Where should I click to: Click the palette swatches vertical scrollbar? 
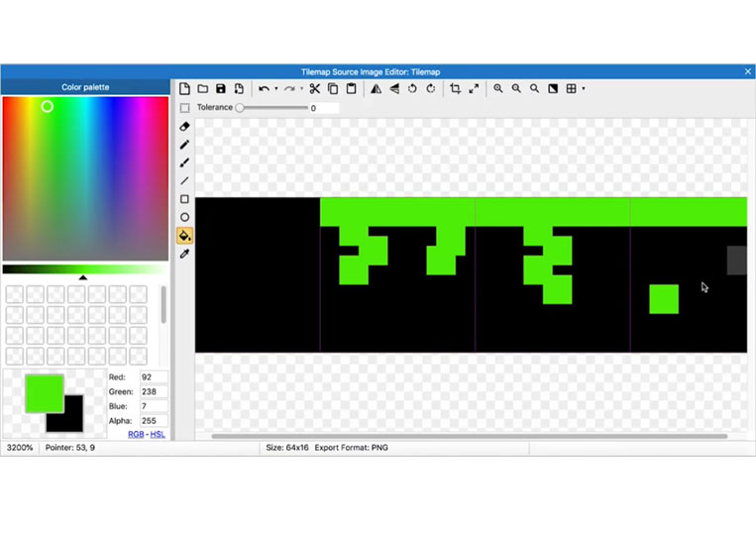(x=163, y=304)
